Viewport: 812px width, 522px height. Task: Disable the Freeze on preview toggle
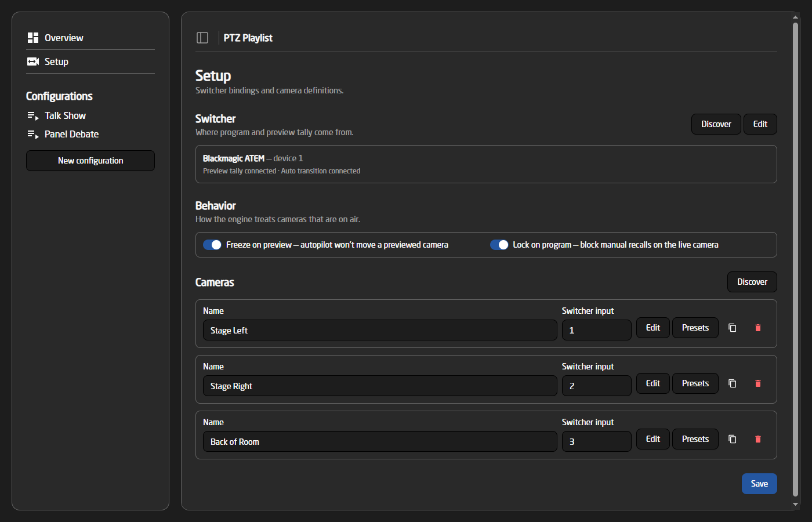click(x=212, y=245)
